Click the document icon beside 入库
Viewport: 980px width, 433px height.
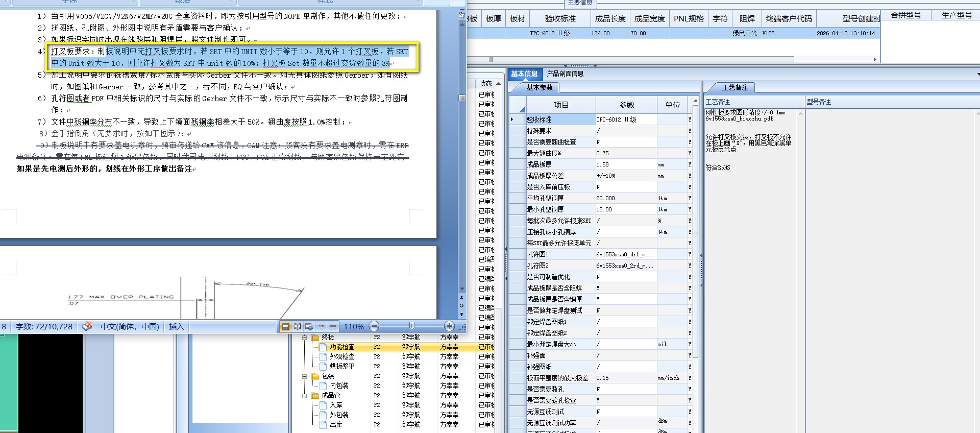point(324,405)
